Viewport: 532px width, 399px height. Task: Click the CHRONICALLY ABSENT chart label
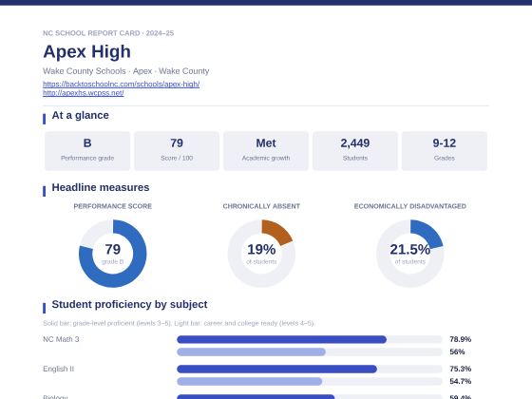(x=261, y=206)
